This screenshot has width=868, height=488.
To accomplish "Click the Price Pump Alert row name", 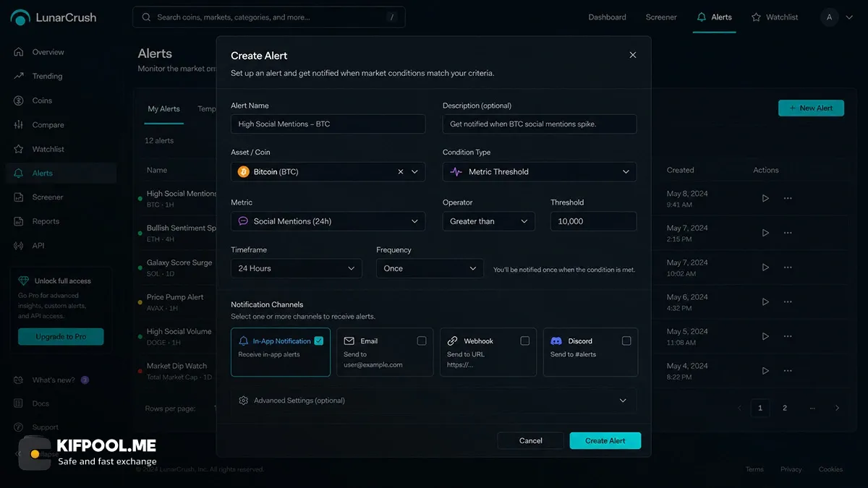I will (175, 297).
